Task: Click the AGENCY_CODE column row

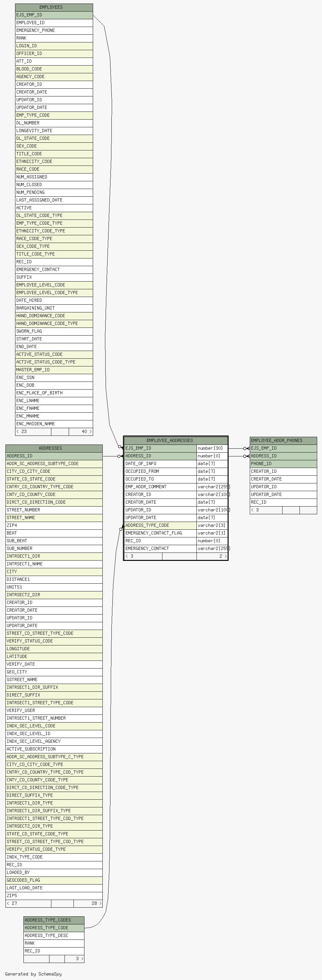Action: pyautogui.click(x=54, y=77)
